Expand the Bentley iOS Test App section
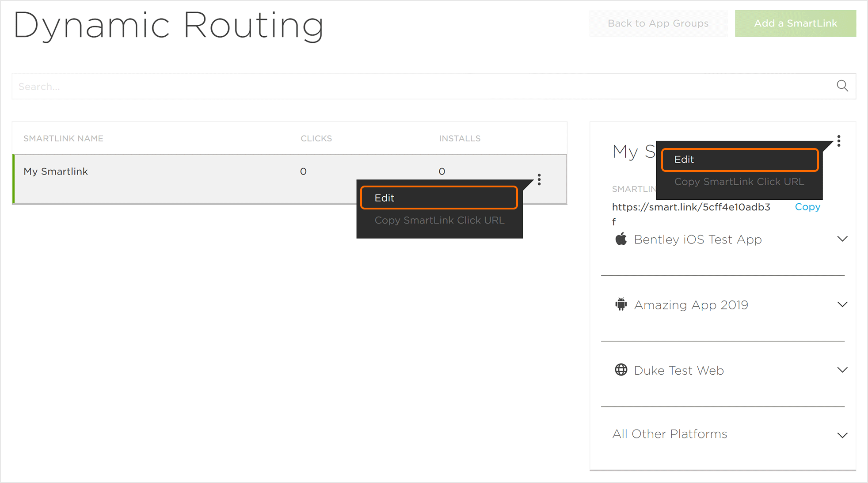Screen dimensions: 868x483 [x=842, y=239]
